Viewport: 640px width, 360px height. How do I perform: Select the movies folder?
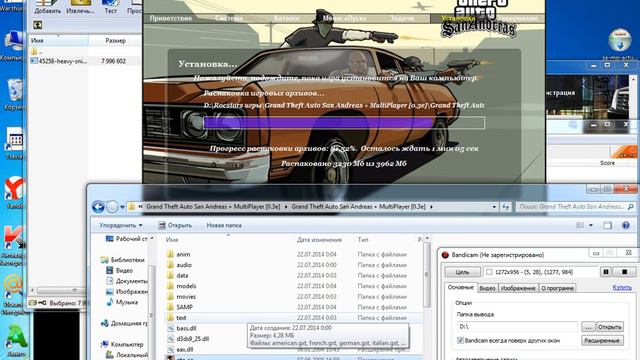pos(182,297)
